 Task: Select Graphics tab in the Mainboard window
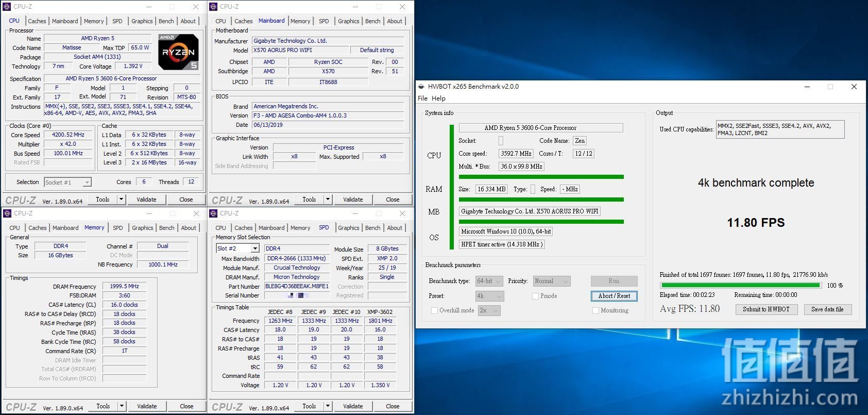349,21
